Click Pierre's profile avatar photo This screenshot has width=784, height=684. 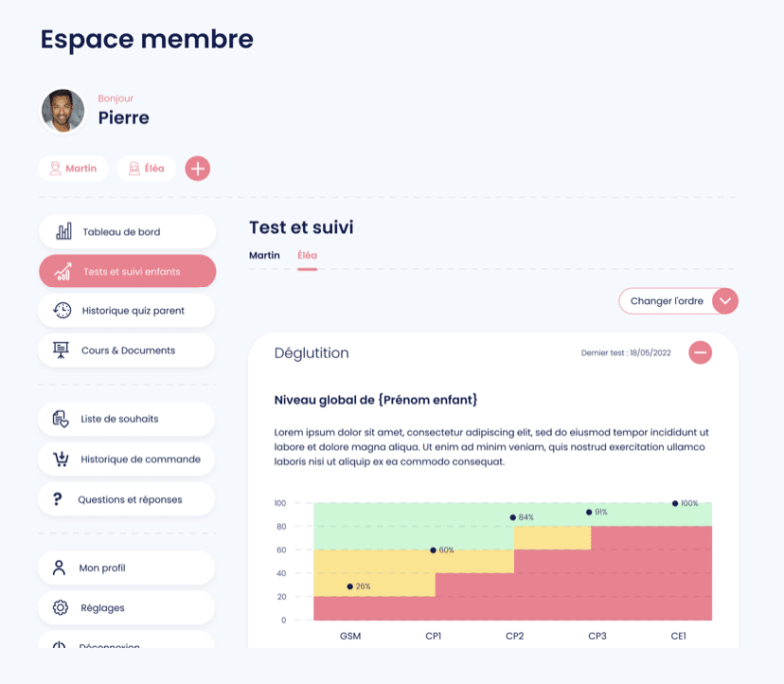(x=62, y=111)
